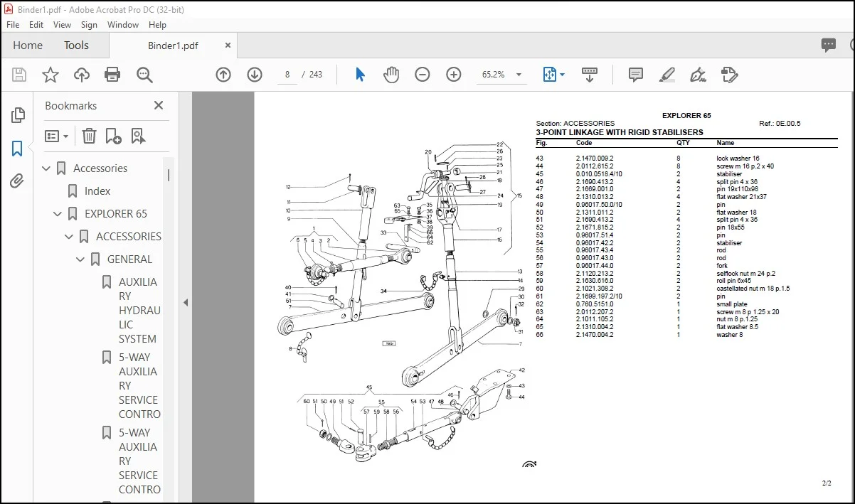Select the GENERAL bookmark label
The image size is (855, 504).
click(x=129, y=259)
